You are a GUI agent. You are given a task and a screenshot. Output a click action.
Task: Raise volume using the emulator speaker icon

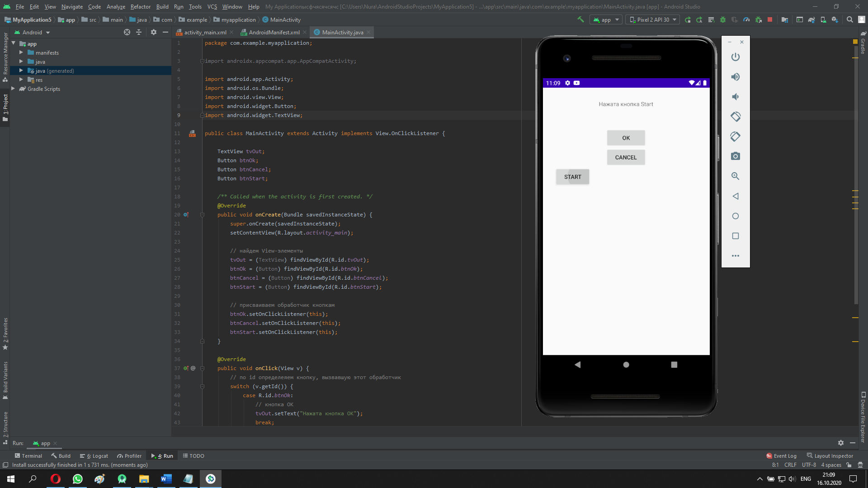[x=736, y=77]
